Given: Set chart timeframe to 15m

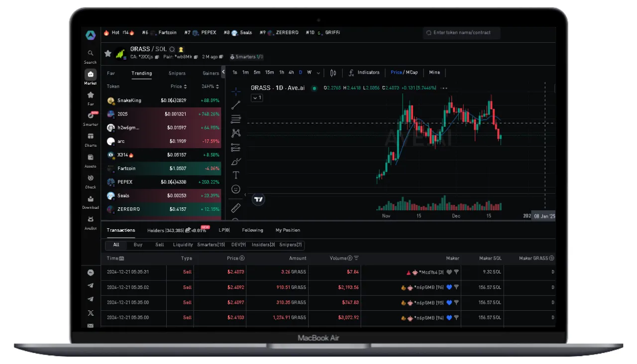Looking at the screenshot, I should [x=269, y=73].
